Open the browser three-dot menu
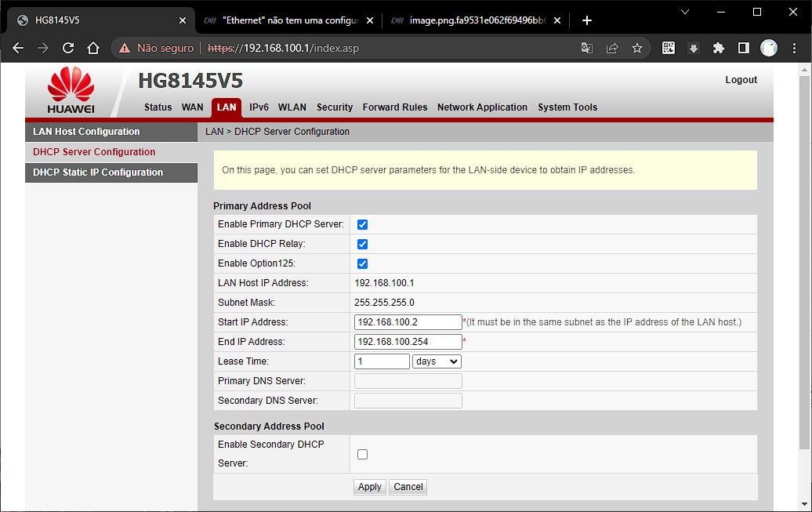Viewport: 812px width, 512px height. tap(795, 48)
